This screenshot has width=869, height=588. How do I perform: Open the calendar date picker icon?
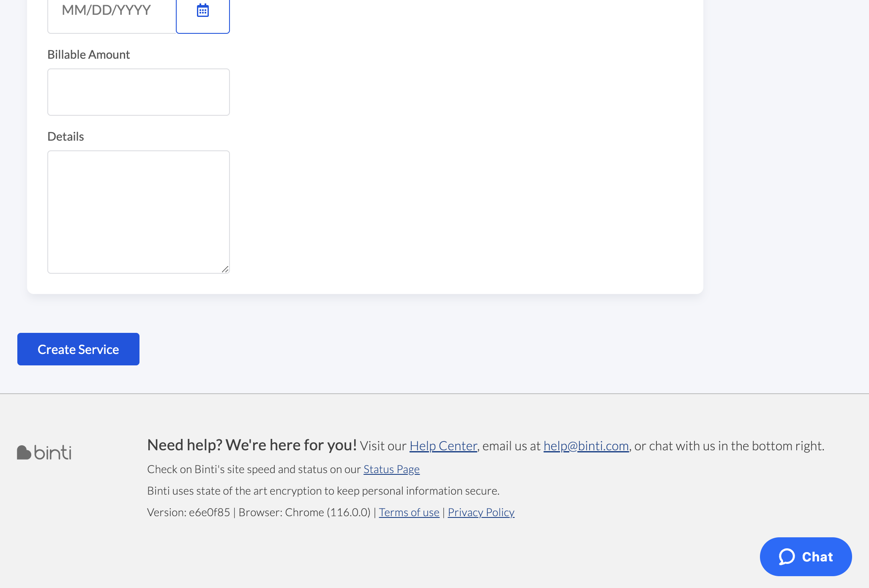(x=203, y=11)
